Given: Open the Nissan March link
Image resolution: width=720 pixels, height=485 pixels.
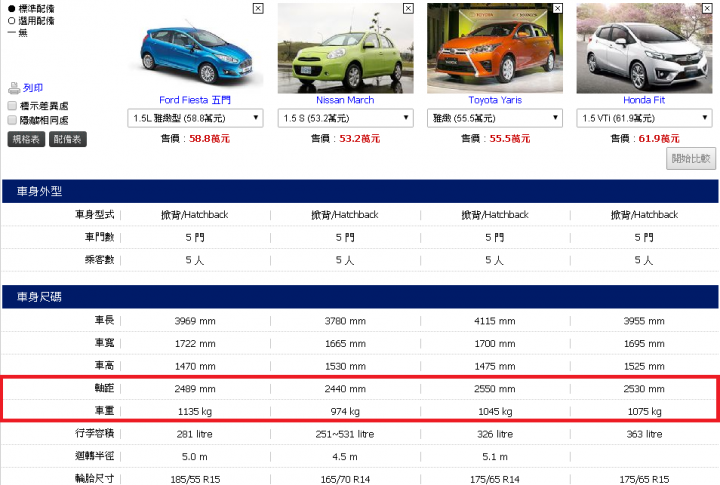Looking at the screenshot, I should coord(345,100).
